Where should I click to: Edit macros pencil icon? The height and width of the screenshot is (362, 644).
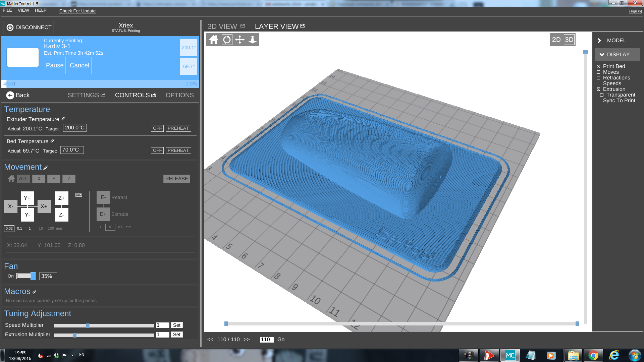34,292
